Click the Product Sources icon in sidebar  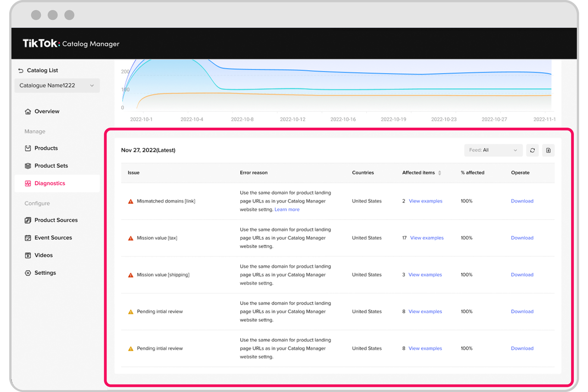pyautogui.click(x=28, y=221)
